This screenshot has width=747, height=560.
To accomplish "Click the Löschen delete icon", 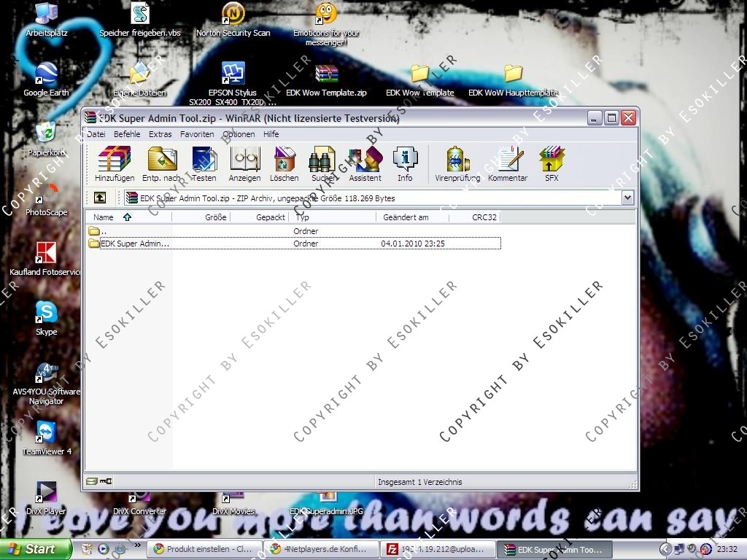I will 285,164.
